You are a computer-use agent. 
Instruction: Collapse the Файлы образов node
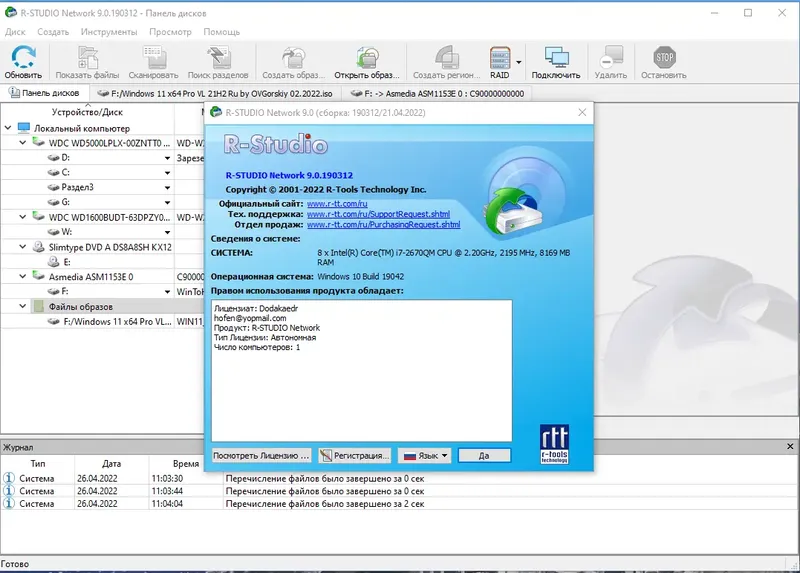[22, 306]
